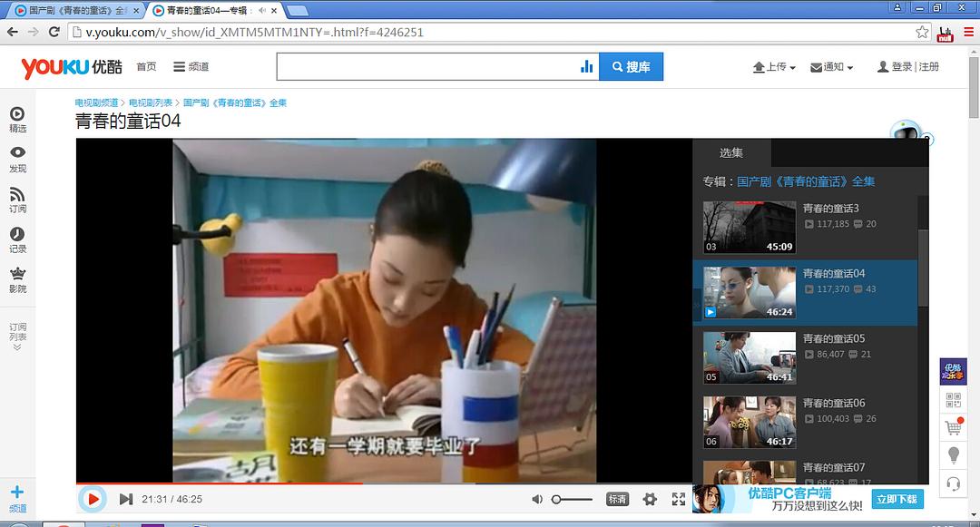The height and width of the screenshot is (527, 980).
Task: Select the 青春的童话04 playing episode thumbnail
Action: click(x=750, y=292)
